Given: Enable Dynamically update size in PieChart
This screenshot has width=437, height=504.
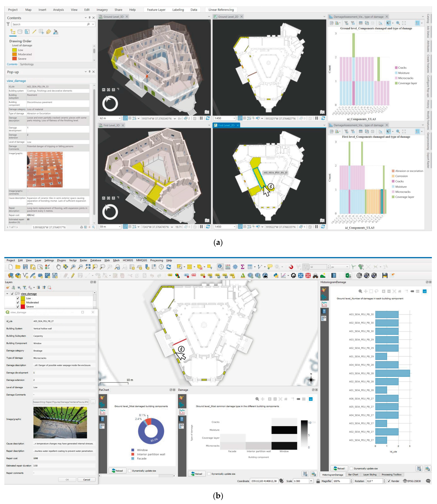Looking at the screenshot, I should 129,471.
